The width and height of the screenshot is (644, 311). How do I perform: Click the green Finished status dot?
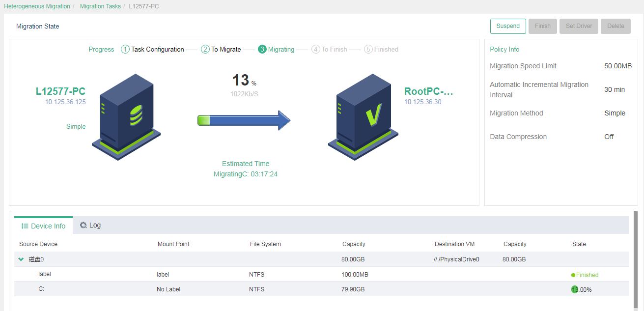(573, 275)
